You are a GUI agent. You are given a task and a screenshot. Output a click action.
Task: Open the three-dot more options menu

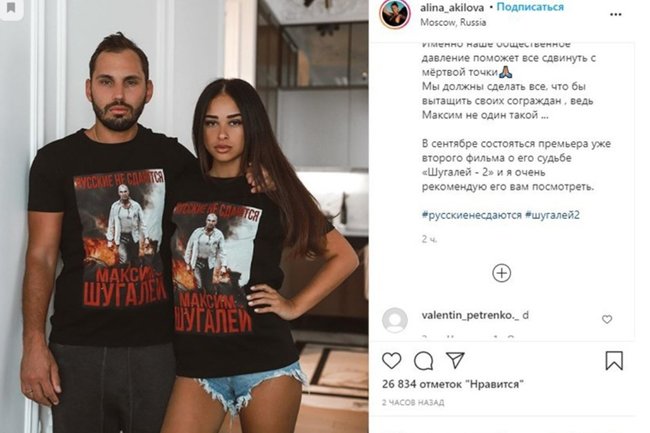click(616, 15)
